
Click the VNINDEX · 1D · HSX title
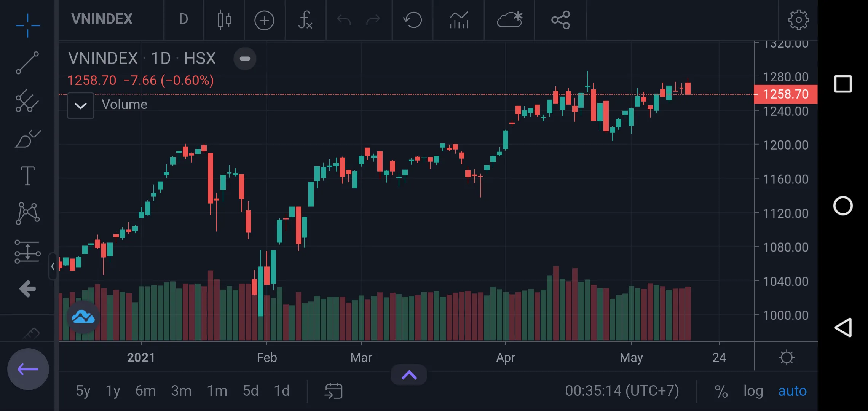pyautogui.click(x=142, y=58)
